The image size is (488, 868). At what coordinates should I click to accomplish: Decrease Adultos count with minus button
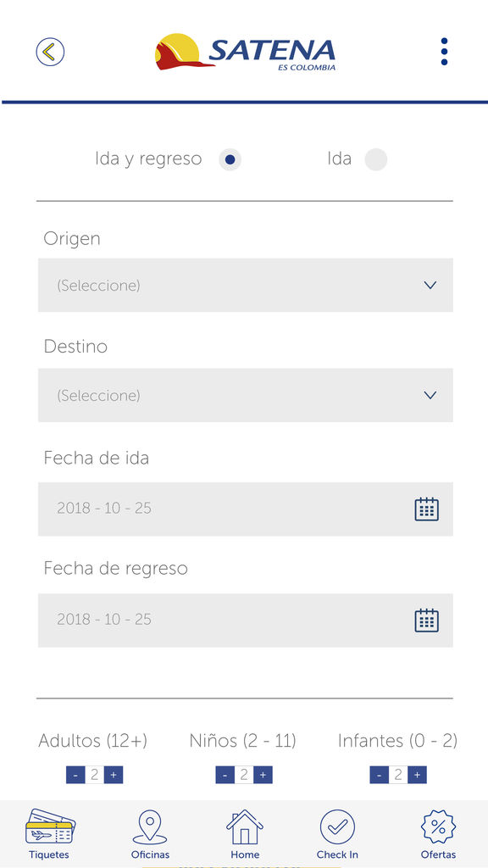(75, 775)
